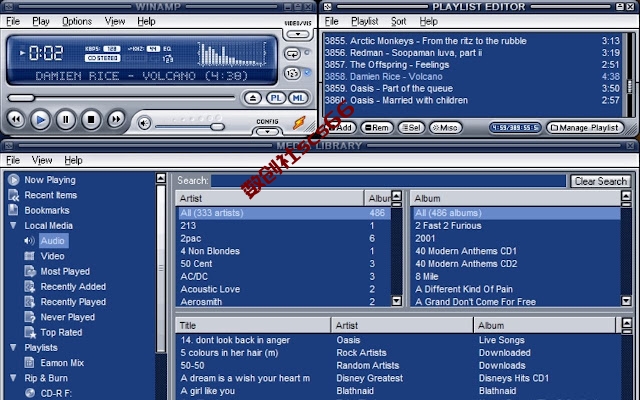Toggle shuffle mode button
This screenshot has width=640, height=400.
pos(292,73)
